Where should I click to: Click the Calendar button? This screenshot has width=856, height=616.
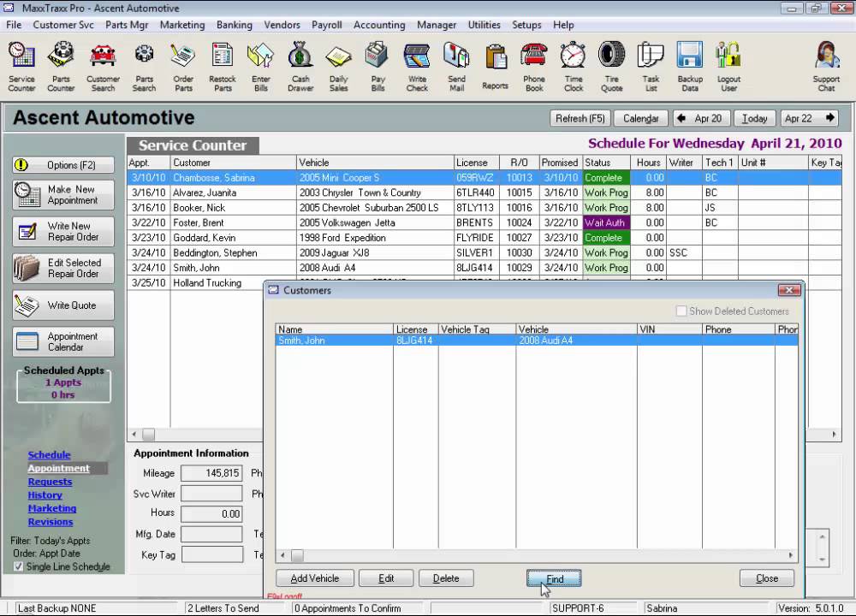click(641, 118)
